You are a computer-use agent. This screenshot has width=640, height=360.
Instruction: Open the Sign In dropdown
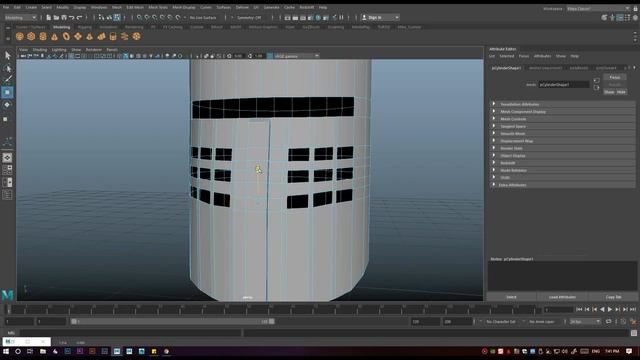click(380, 18)
